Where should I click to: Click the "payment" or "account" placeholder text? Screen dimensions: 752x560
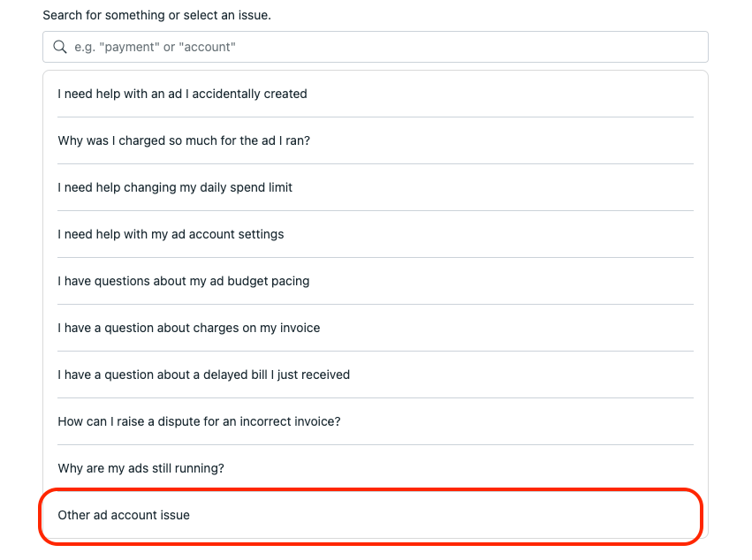coord(155,47)
